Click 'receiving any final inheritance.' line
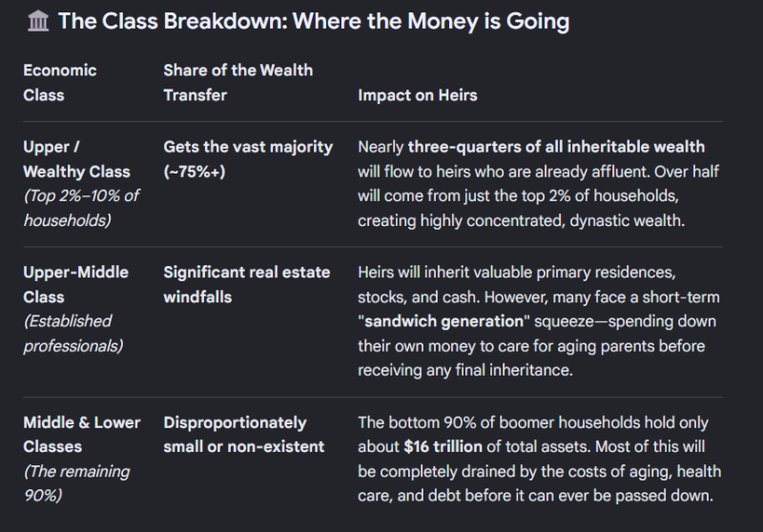Screen dimensions: 763x532 coord(465,370)
